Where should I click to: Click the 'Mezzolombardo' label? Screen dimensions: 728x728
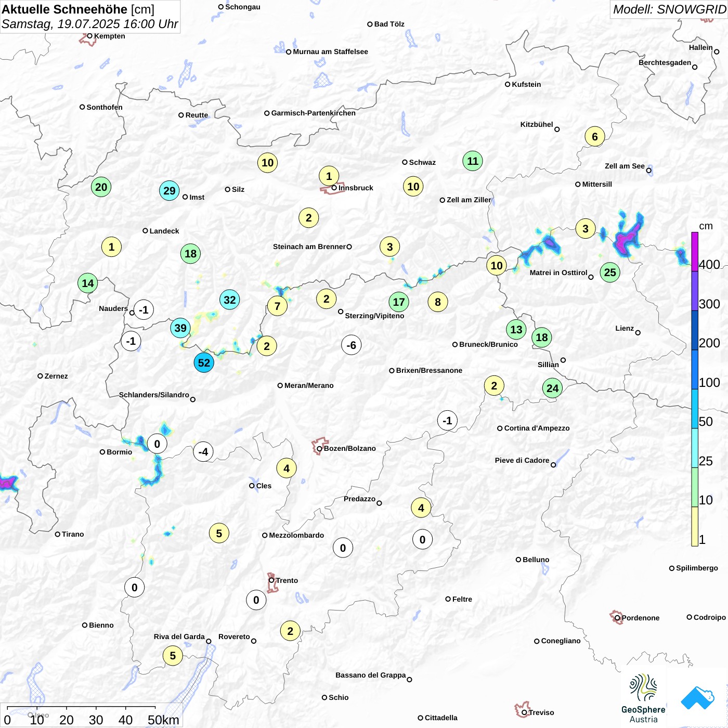(296, 535)
